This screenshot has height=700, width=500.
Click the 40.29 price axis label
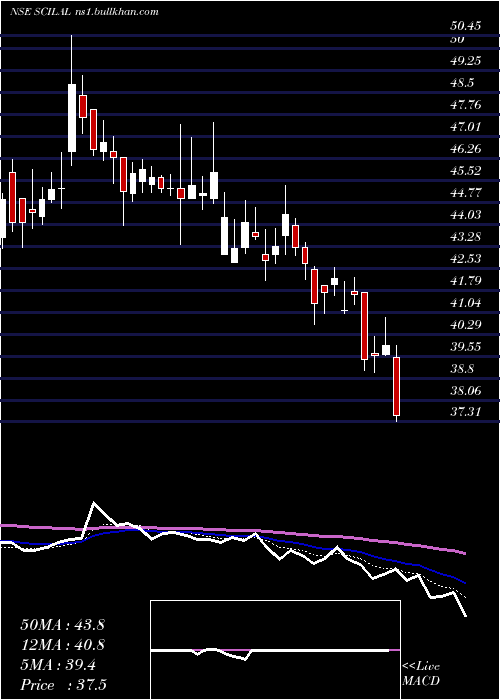466,325
